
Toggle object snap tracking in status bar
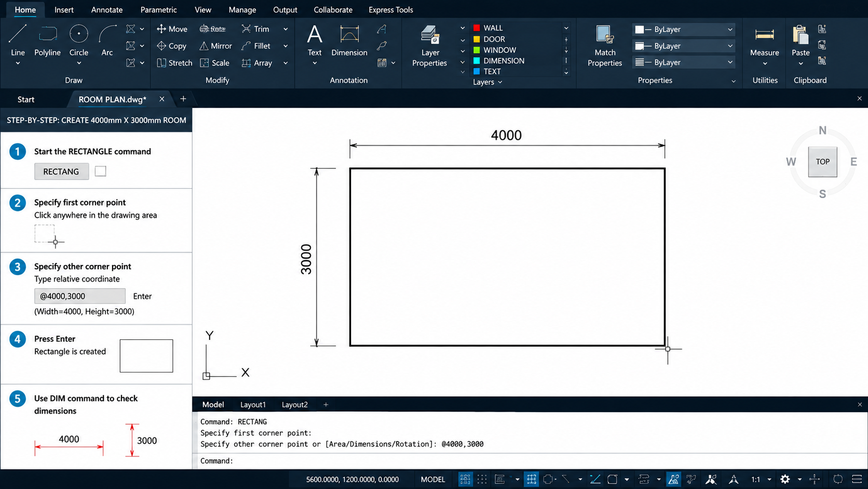click(595, 479)
